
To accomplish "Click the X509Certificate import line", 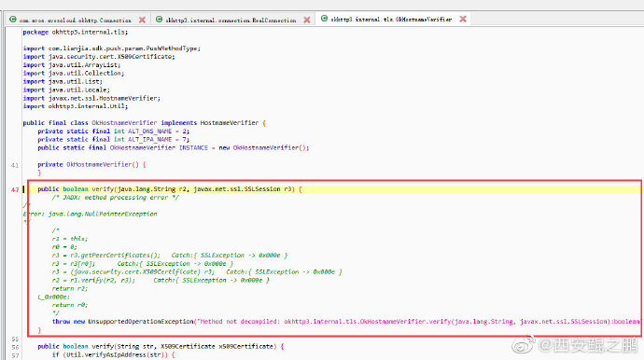I will click(99, 57).
